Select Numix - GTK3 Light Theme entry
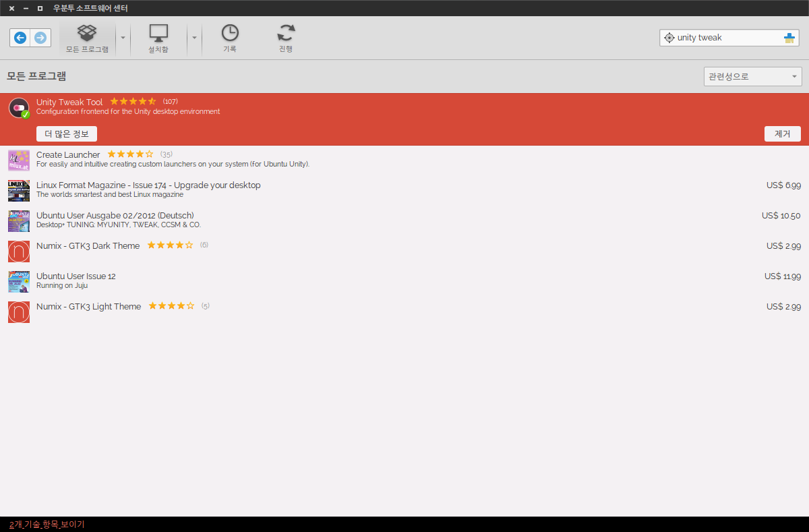The width and height of the screenshot is (809, 532). tap(404, 312)
